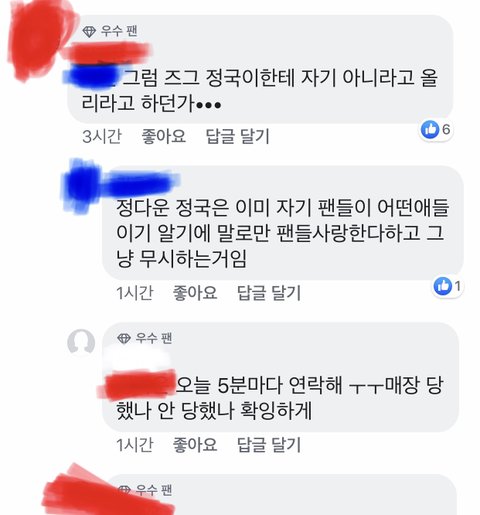Click the 1시간 timestamp under the 정다운 comment
Image resolution: width=480 pixels, height=515 pixels.
coord(135,293)
